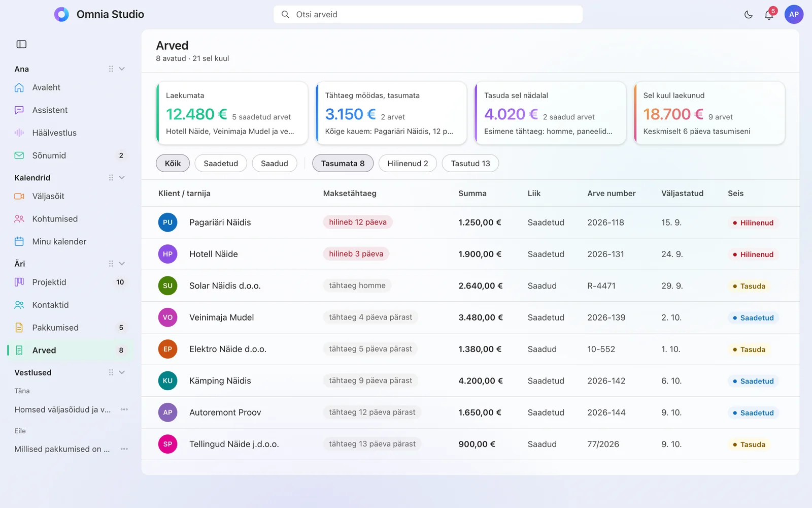Open Assistent chat
The image size is (812, 508).
point(71,110)
